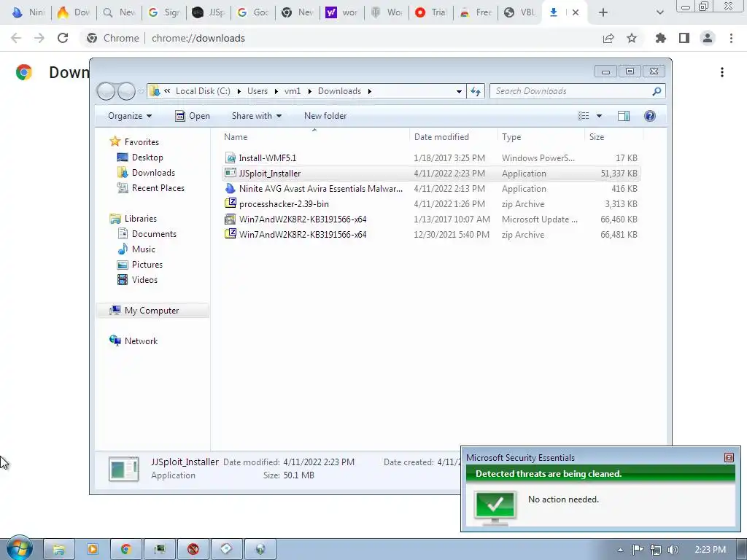Click the Explorer Back navigation button

click(106, 91)
